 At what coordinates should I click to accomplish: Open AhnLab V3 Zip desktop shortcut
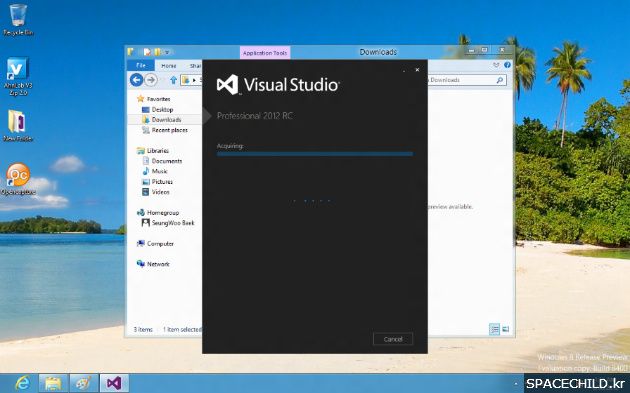(x=18, y=76)
